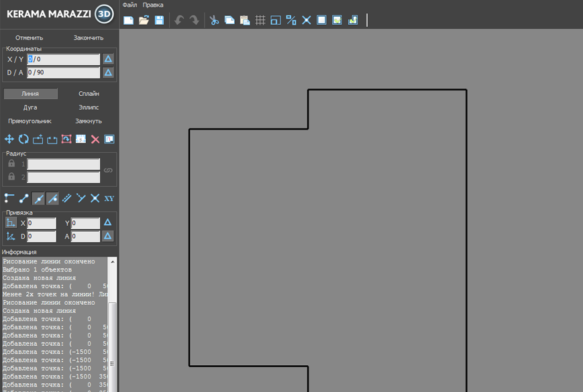The image size is (583, 392).
Task: Click the square icon with green checkmark
Action: (x=337, y=20)
